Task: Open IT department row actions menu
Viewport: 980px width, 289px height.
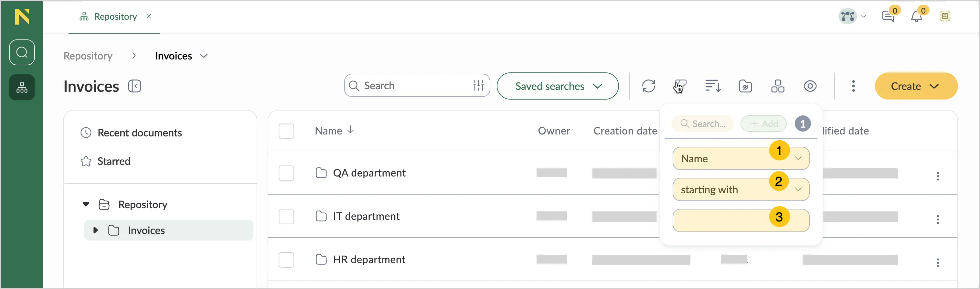Action: click(938, 219)
